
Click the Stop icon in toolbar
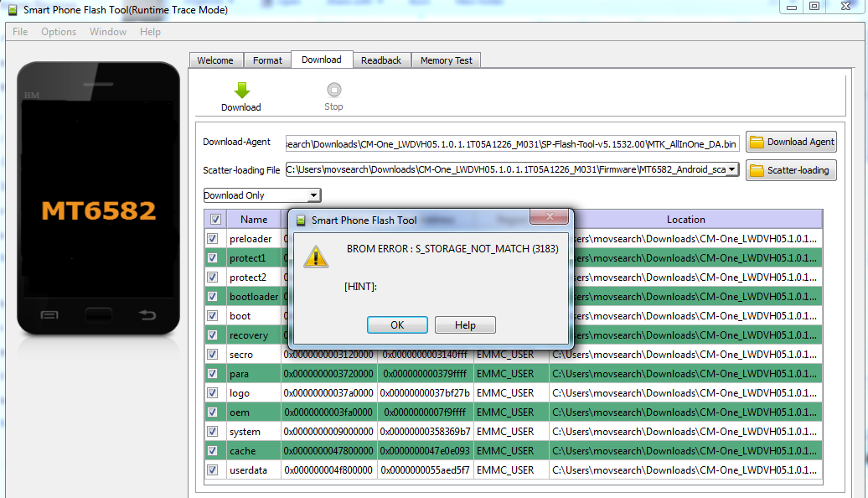point(333,90)
